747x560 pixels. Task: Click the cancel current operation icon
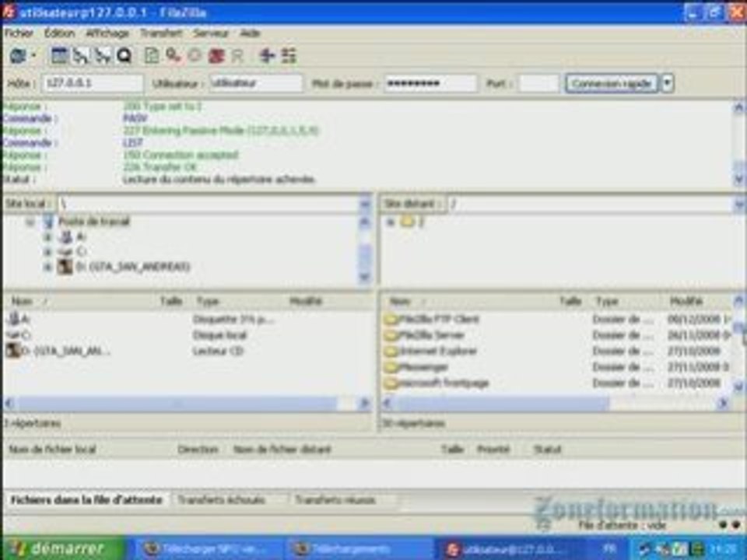(x=195, y=56)
